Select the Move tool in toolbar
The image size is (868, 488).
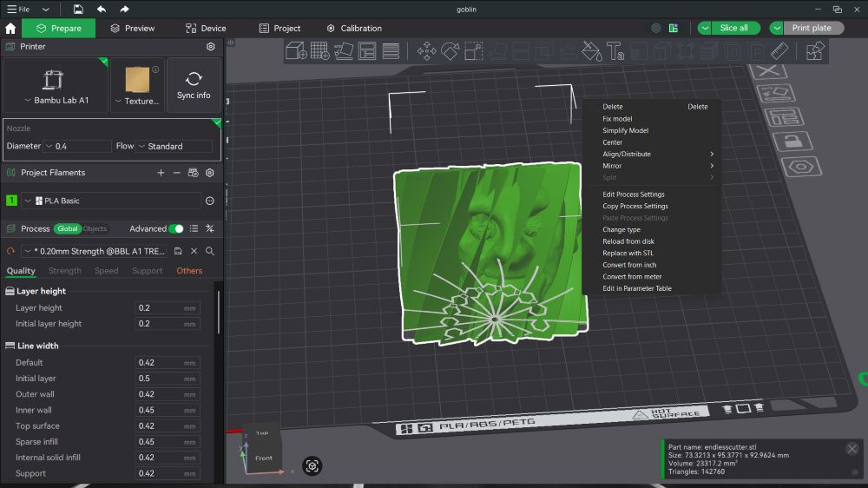[426, 51]
